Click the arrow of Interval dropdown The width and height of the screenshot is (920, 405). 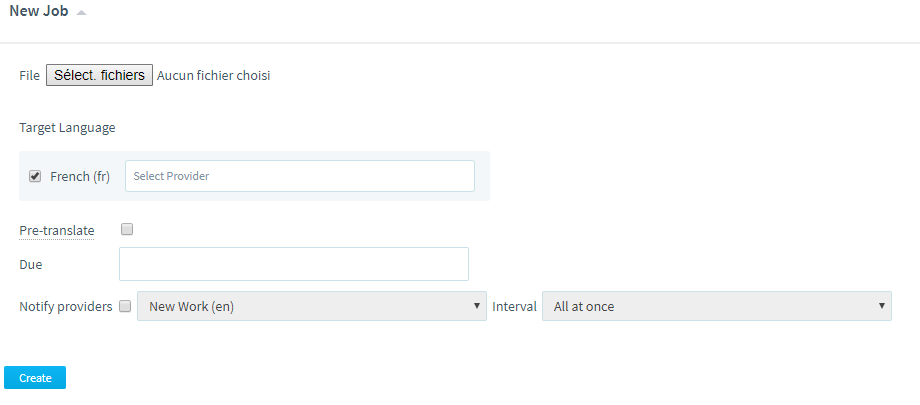click(881, 306)
